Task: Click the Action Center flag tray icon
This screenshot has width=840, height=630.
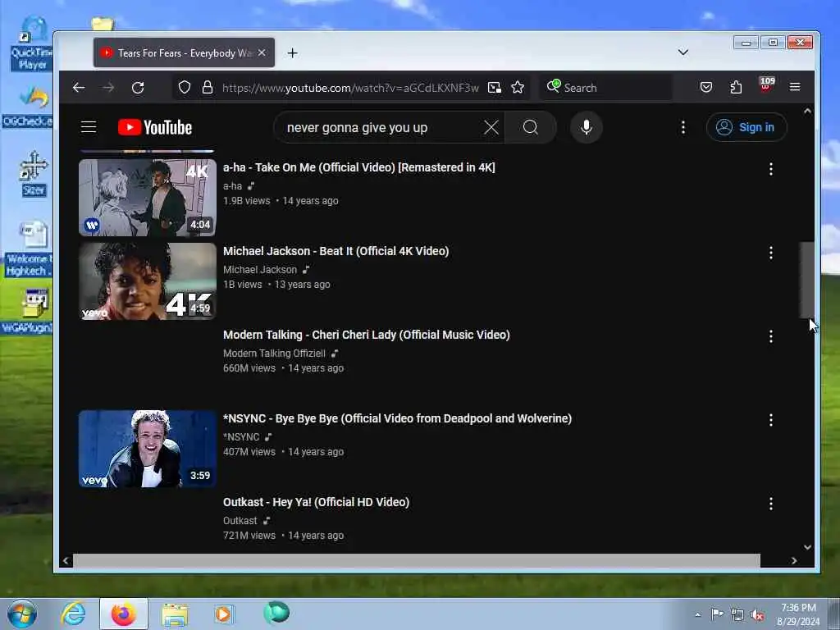Action: pos(716,614)
